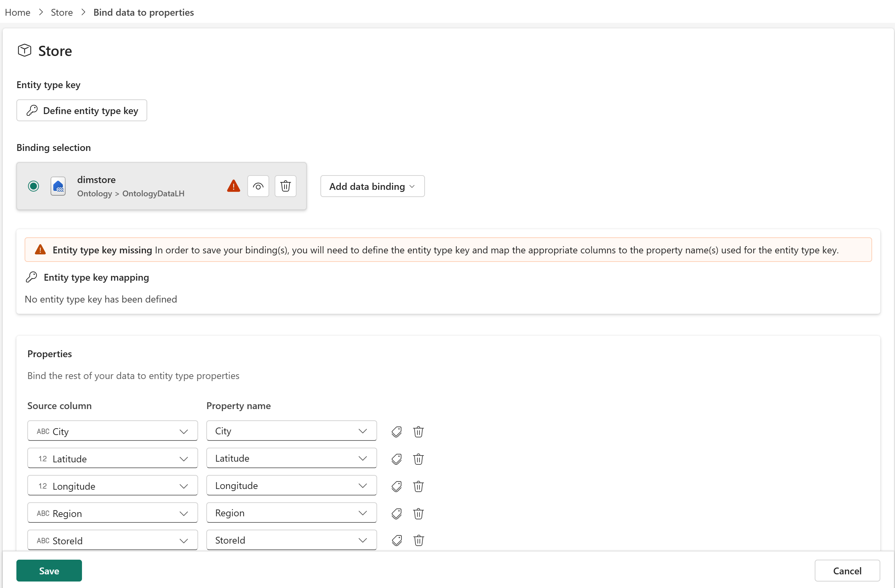This screenshot has height=588, width=895.
Task: Open the Region property name dropdown
Action: (x=291, y=513)
